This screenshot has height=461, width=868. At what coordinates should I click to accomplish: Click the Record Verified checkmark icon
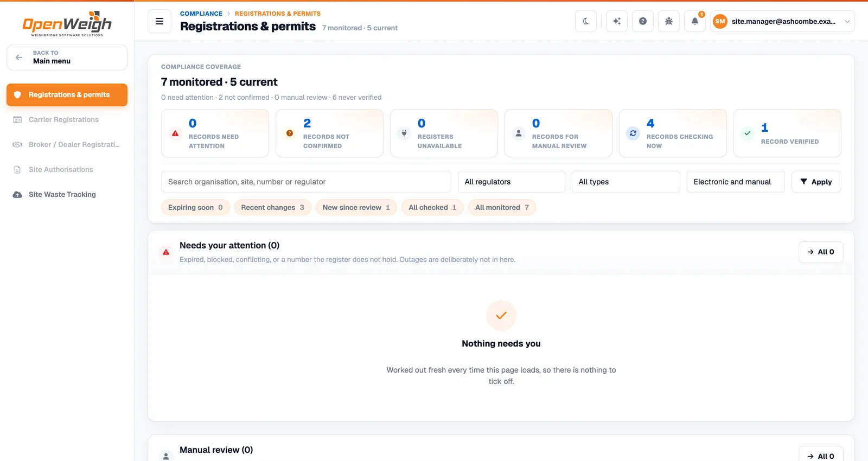click(748, 133)
